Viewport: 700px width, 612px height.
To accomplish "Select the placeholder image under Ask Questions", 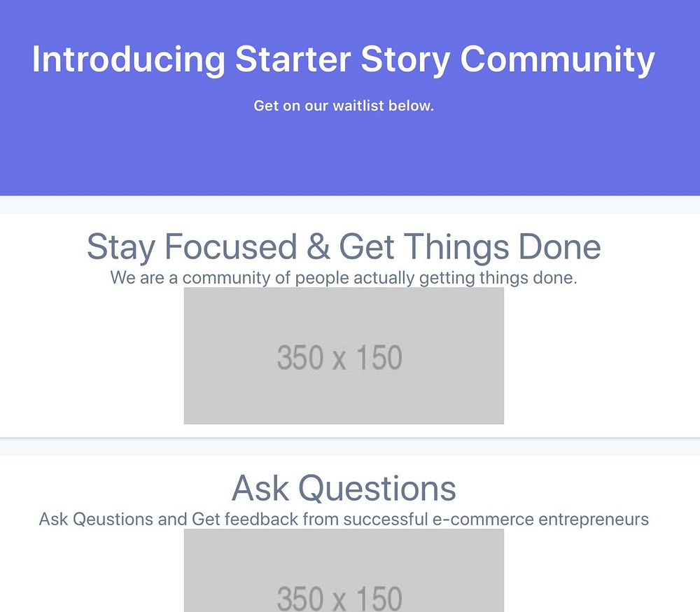I will pos(344,571).
